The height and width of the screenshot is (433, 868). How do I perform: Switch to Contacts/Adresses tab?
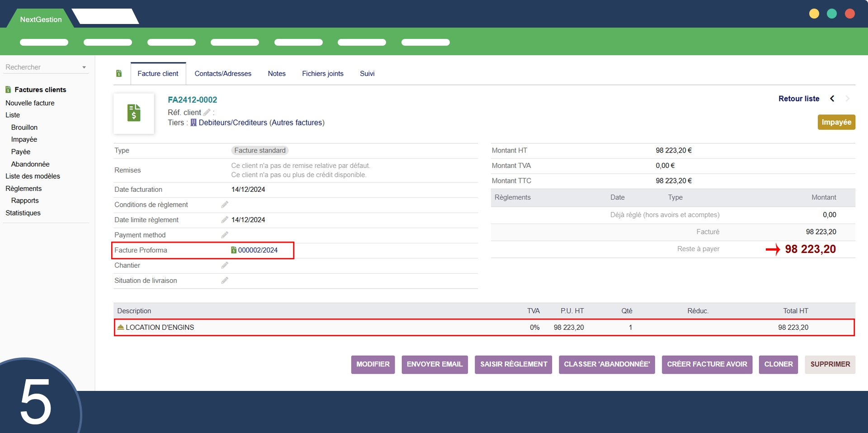[x=223, y=74]
